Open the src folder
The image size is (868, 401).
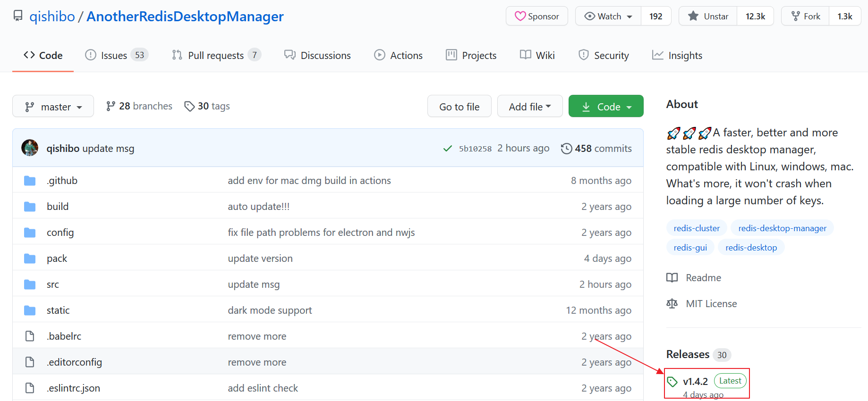pyautogui.click(x=53, y=284)
